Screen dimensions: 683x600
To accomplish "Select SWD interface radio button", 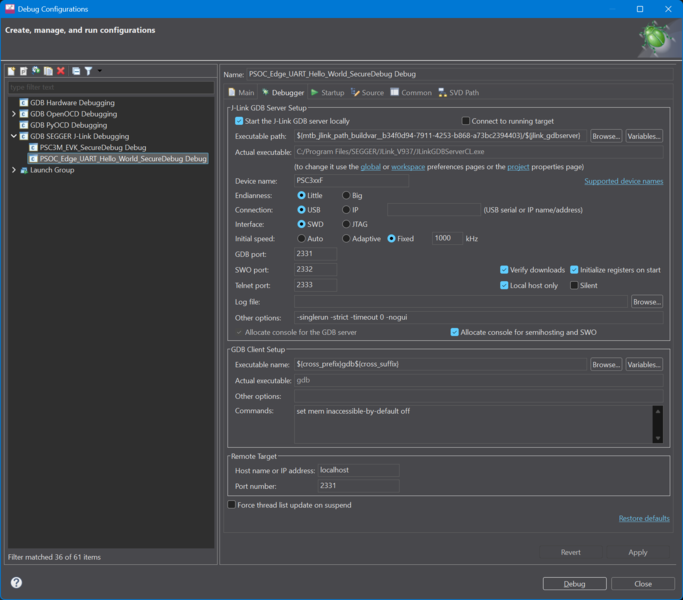I will [x=301, y=224].
